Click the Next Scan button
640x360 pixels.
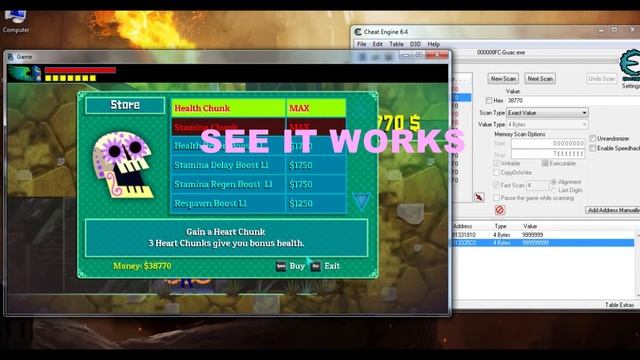(x=540, y=78)
